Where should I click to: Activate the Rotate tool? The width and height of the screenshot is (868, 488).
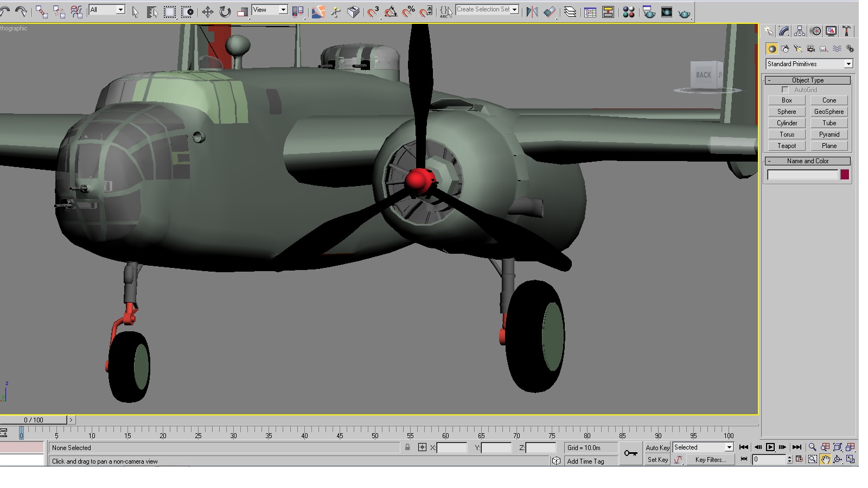pyautogui.click(x=225, y=11)
